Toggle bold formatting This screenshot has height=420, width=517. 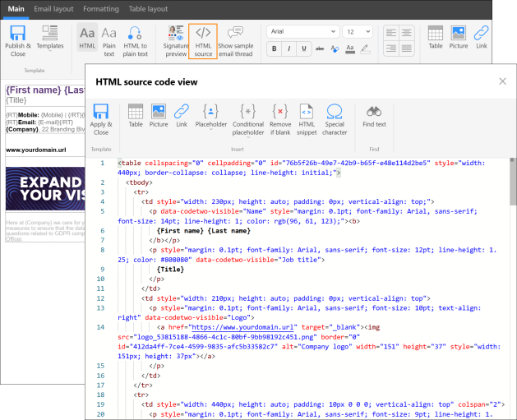tap(274, 48)
